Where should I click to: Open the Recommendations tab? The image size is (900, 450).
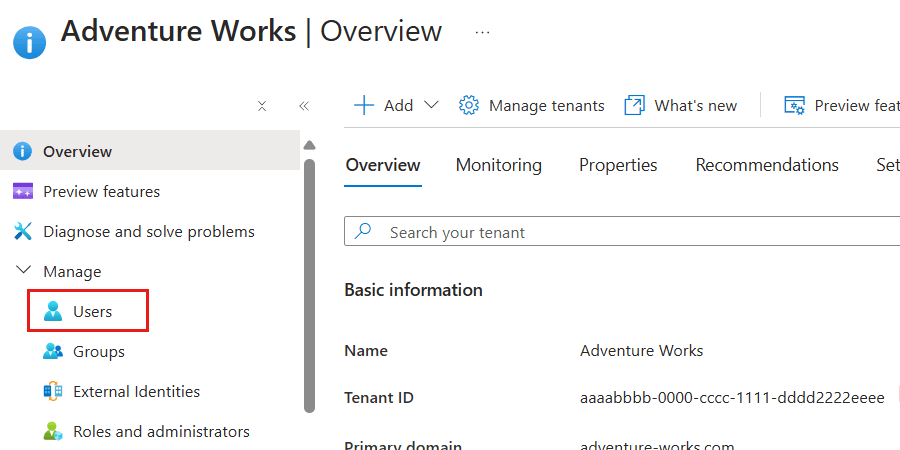(x=767, y=165)
